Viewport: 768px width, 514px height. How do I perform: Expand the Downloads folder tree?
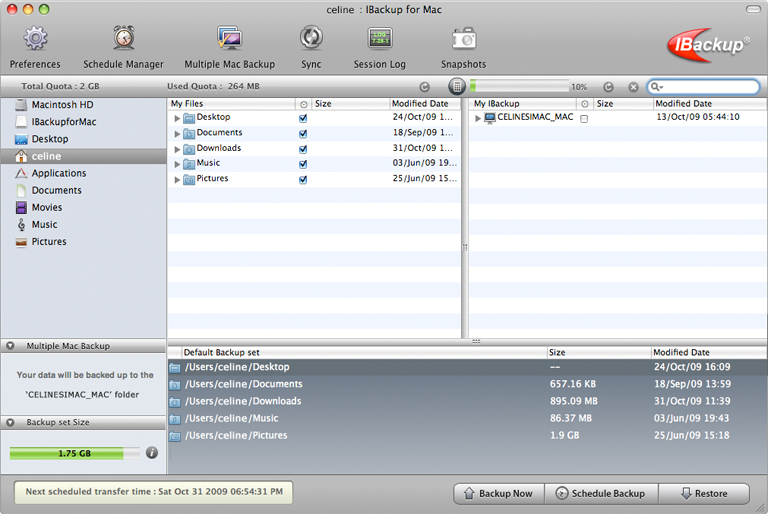coord(177,149)
